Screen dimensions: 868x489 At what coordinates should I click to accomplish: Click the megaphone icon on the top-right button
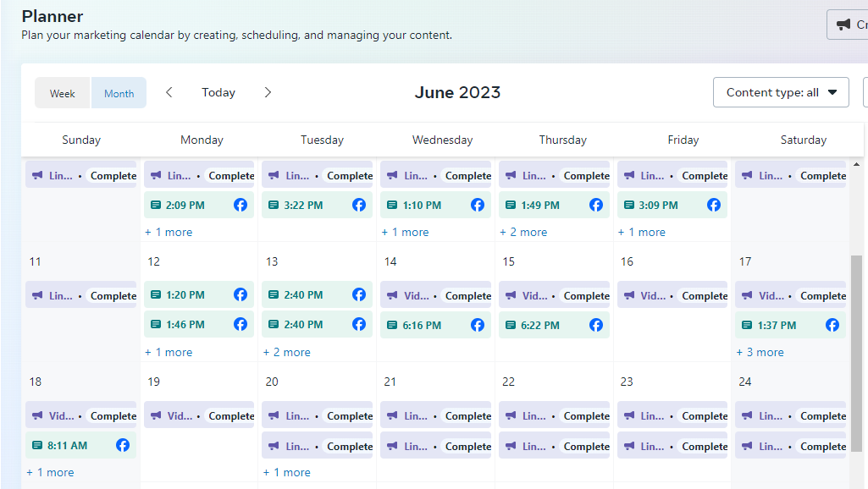(843, 25)
